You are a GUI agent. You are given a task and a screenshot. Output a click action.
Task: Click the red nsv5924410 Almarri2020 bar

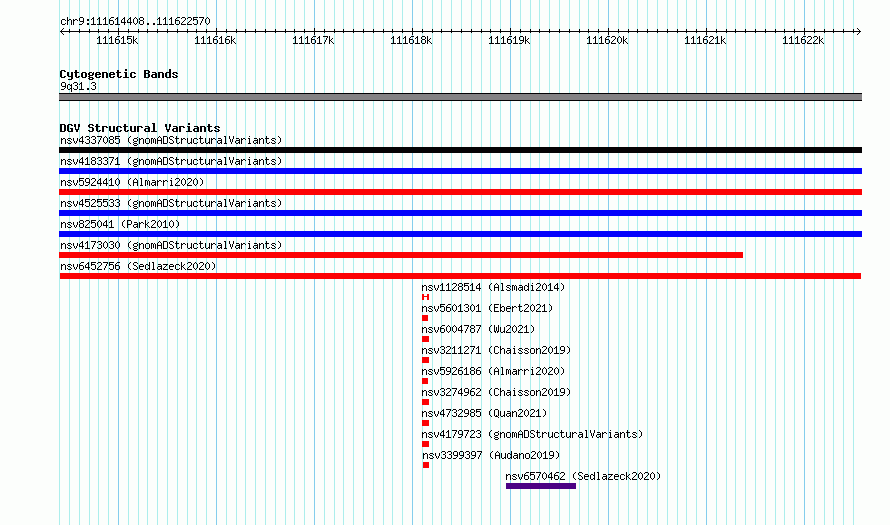pyautogui.click(x=460, y=192)
